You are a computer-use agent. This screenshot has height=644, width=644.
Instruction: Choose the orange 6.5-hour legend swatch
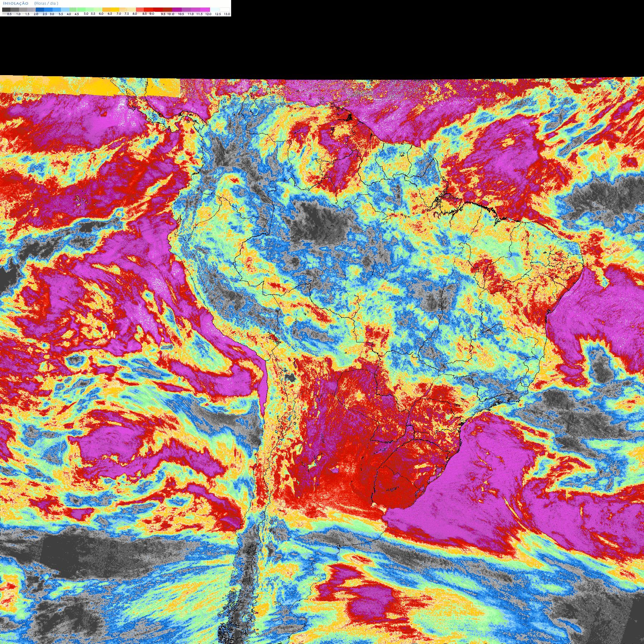click(106, 10)
